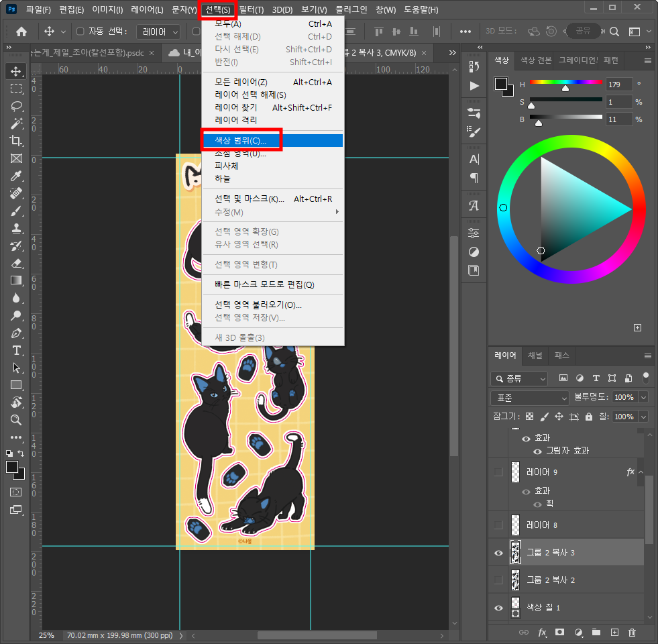Select the Path Selection tool
Screen dimensions: 658x644
(x=16, y=368)
